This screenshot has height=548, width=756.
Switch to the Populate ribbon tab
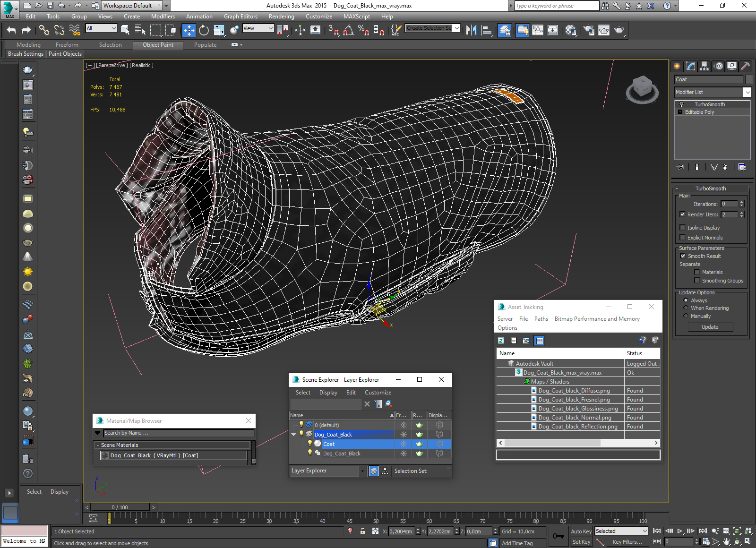pos(205,45)
